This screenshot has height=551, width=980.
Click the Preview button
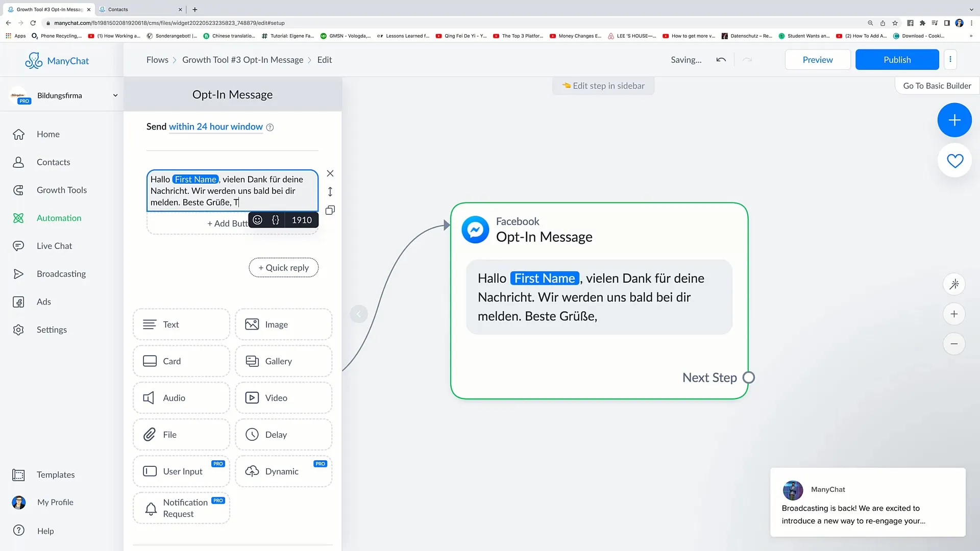point(817,59)
